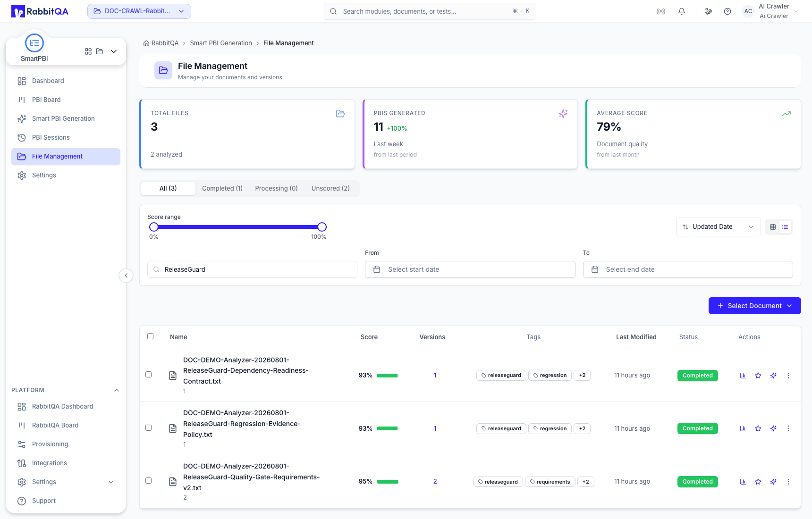Collapse the Platform section

click(117, 390)
